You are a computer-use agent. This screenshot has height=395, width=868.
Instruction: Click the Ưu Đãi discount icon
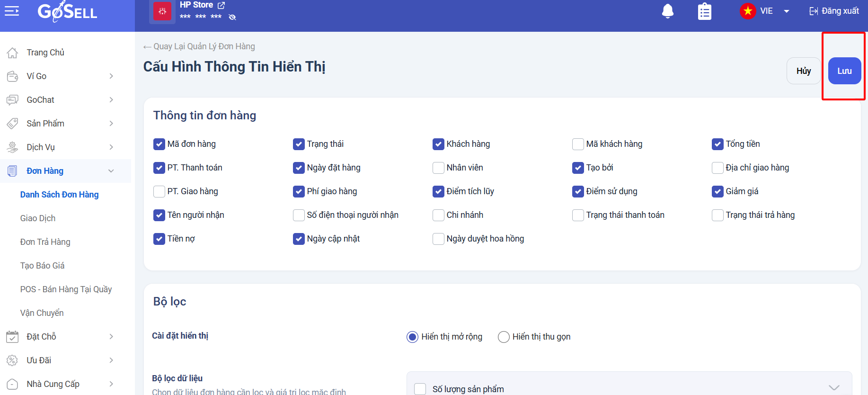[12, 360]
